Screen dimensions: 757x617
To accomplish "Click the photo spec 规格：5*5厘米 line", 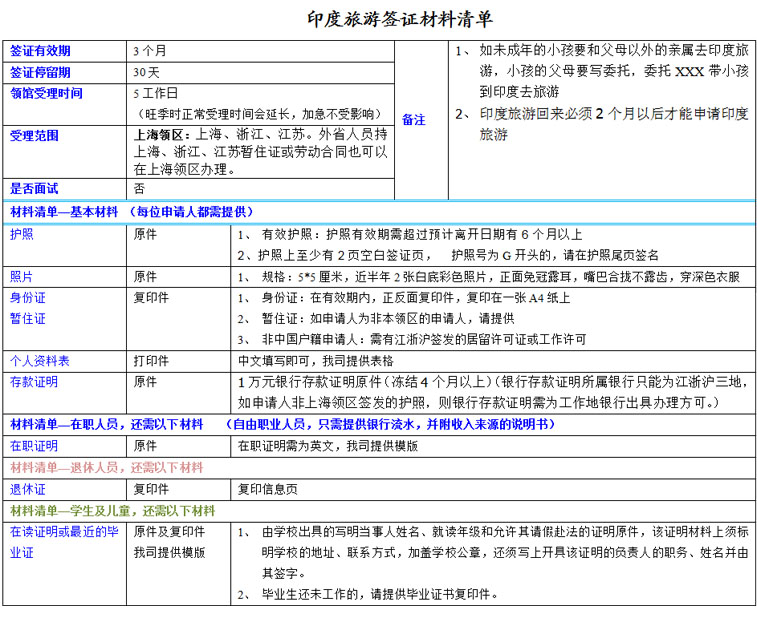I will (x=489, y=277).
